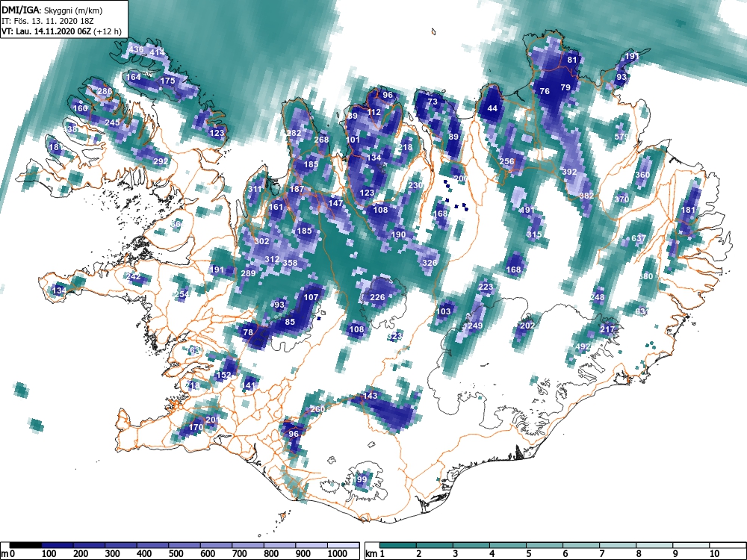Screen dimensions: 747x560
Task: Click the map value 245
Action: click(x=113, y=122)
